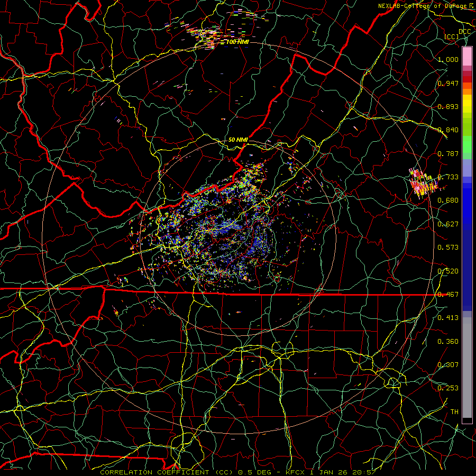Click the 0.680 scale label

click(448, 200)
